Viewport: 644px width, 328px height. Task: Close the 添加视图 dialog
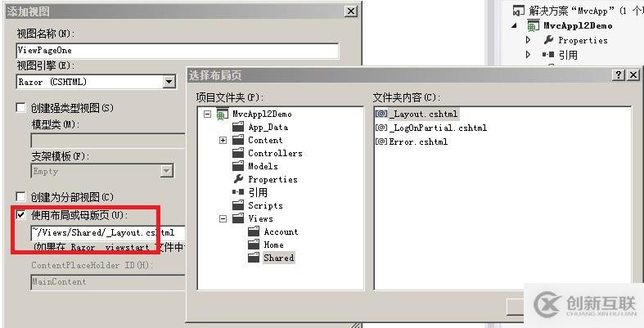click(351, 11)
